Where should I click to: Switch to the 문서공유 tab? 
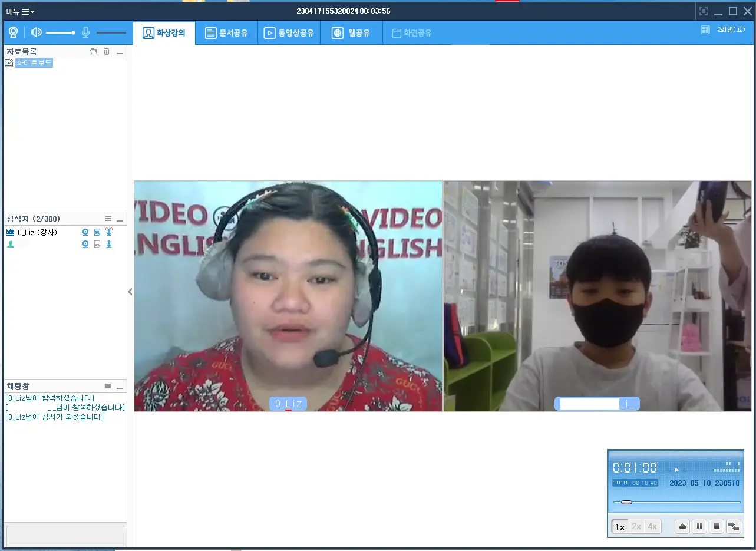point(226,33)
